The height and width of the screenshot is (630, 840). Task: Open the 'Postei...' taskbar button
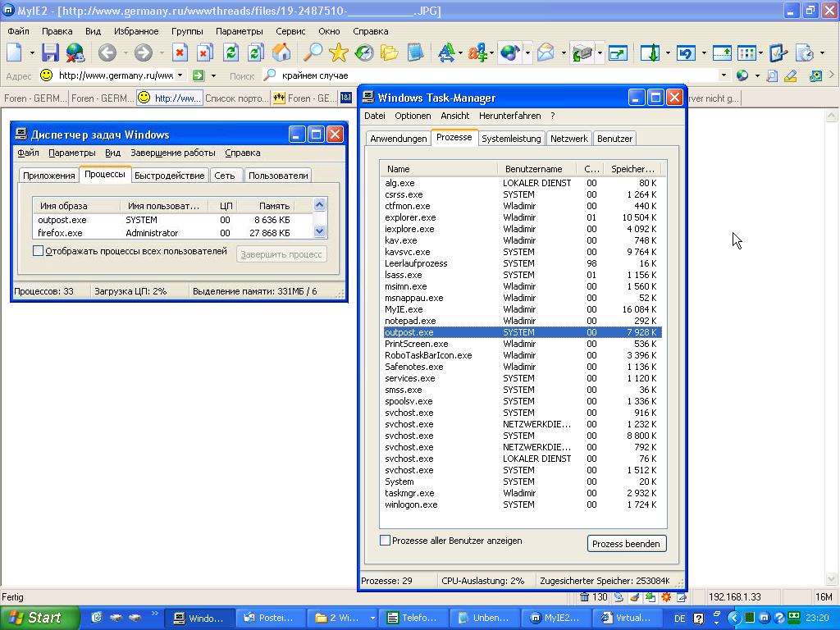click(271, 618)
